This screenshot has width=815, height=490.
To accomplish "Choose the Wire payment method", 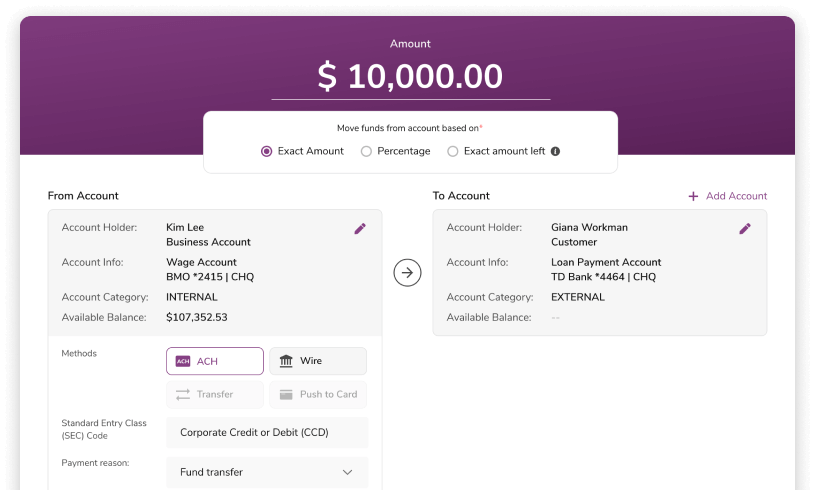I will [x=318, y=361].
